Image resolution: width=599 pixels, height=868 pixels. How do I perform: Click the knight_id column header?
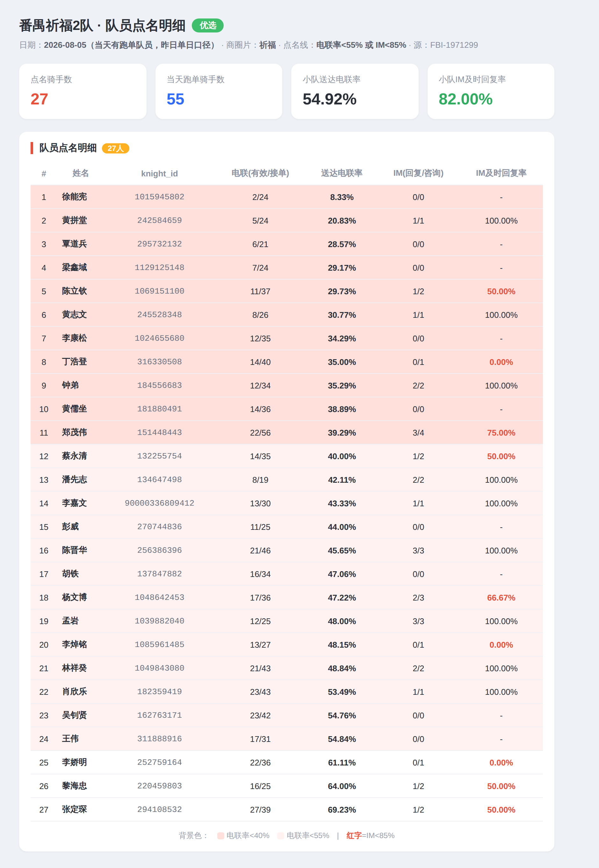[160, 174]
